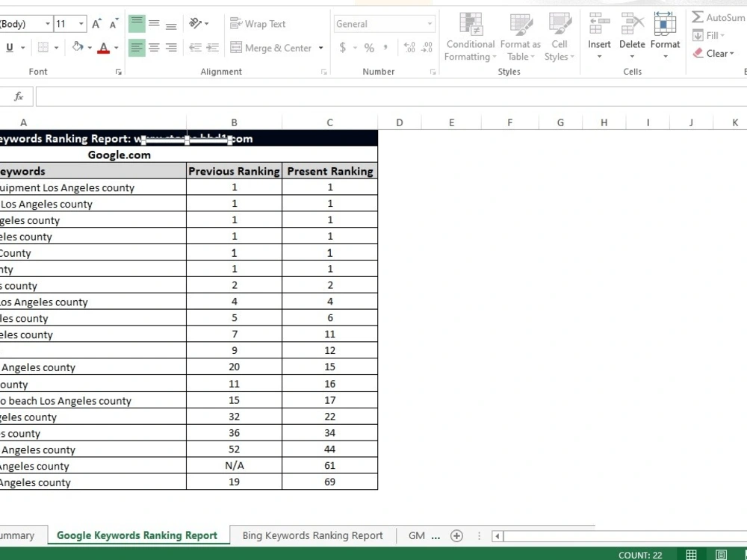The image size is (747, 560).
Task: Click the Insert cells button
Action: (x=599, y=37)
